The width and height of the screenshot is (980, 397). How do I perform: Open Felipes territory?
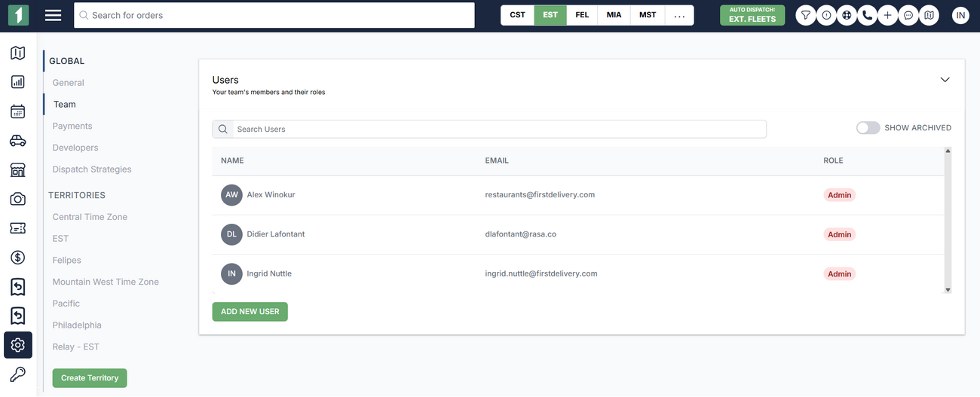pos(67,260)
